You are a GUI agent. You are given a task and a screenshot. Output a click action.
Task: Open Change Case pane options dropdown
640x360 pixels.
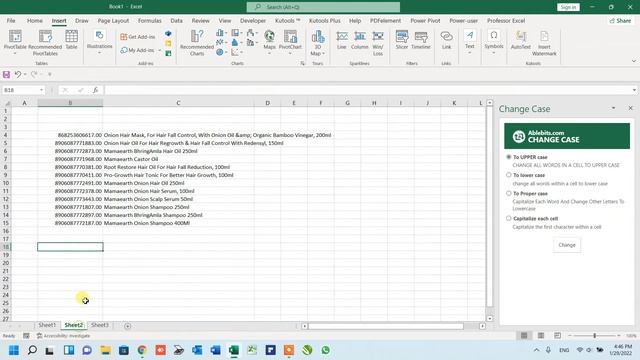(613, 108)
